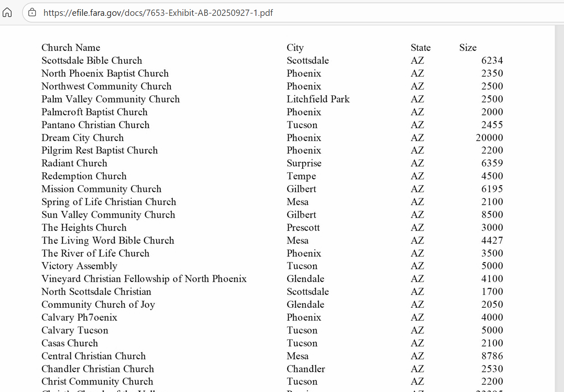Click the Size column header
564x392 pixels.
click(468, 48)
